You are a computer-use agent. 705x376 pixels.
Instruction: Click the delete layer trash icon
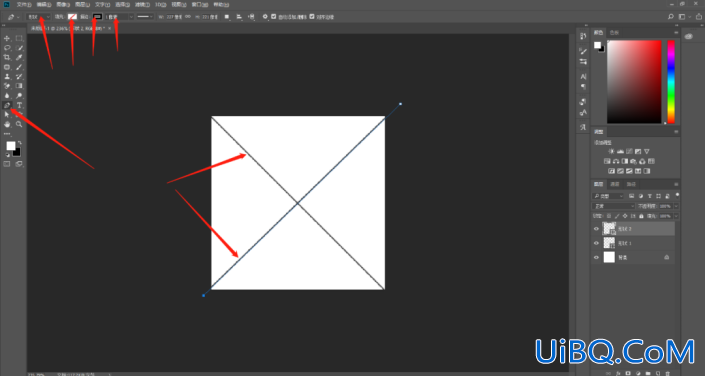pos(668,373)
